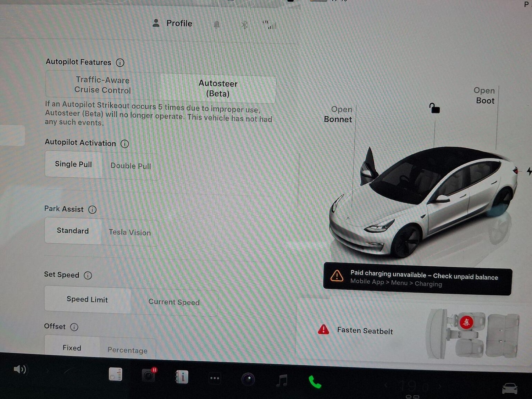The width and height of the screenshot is (532, 399).
Task: Select Double Pull activation
Action: [x=131, y=166]
